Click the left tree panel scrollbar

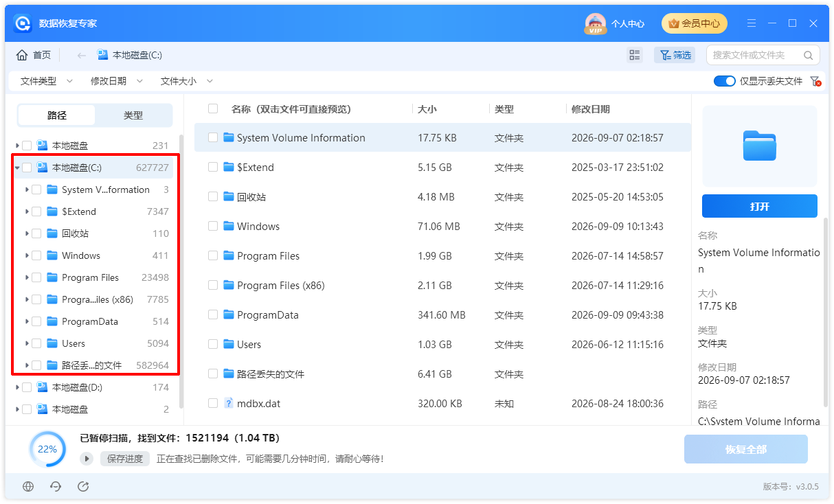tap(181, 271)
